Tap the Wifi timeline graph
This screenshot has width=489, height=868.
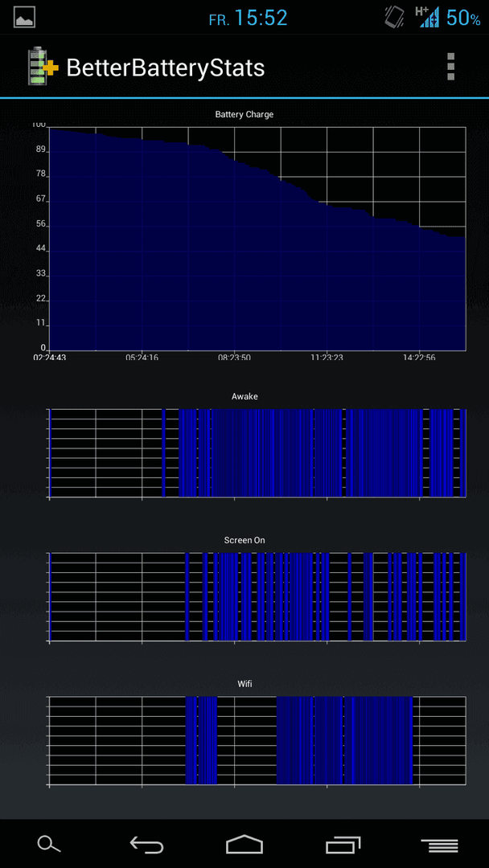click(257, 741)
